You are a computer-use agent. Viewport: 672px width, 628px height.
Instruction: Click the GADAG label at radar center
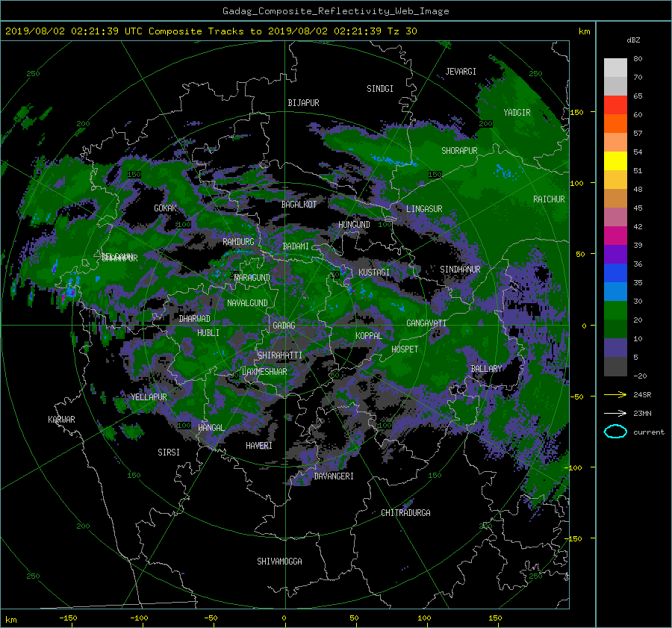point(284,326)
